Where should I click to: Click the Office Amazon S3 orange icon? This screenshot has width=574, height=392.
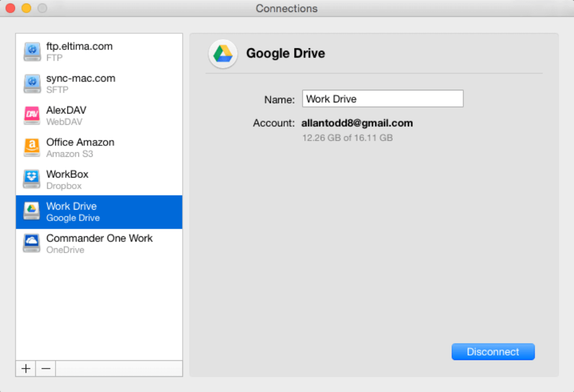point(32,148)
